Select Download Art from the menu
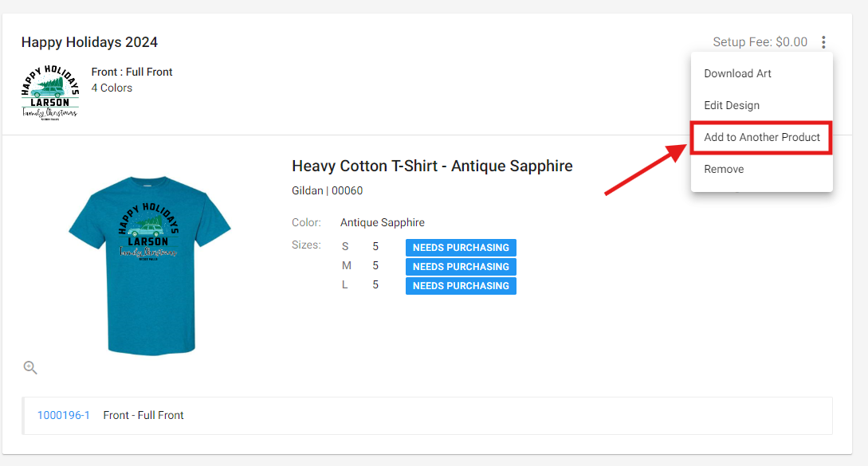 coord(737,73)
